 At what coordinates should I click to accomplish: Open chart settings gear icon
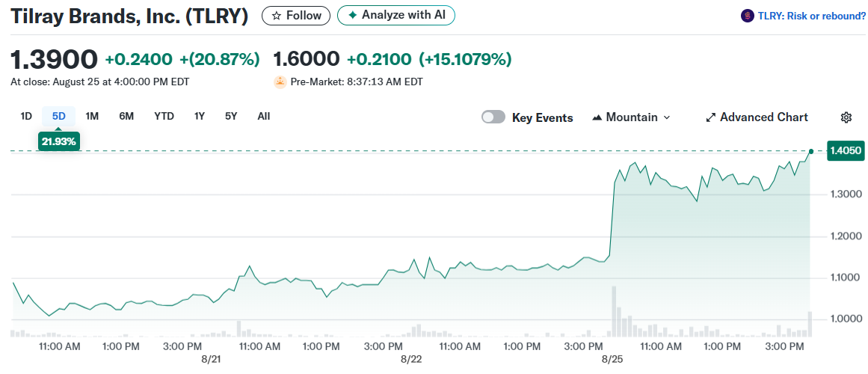846,117
